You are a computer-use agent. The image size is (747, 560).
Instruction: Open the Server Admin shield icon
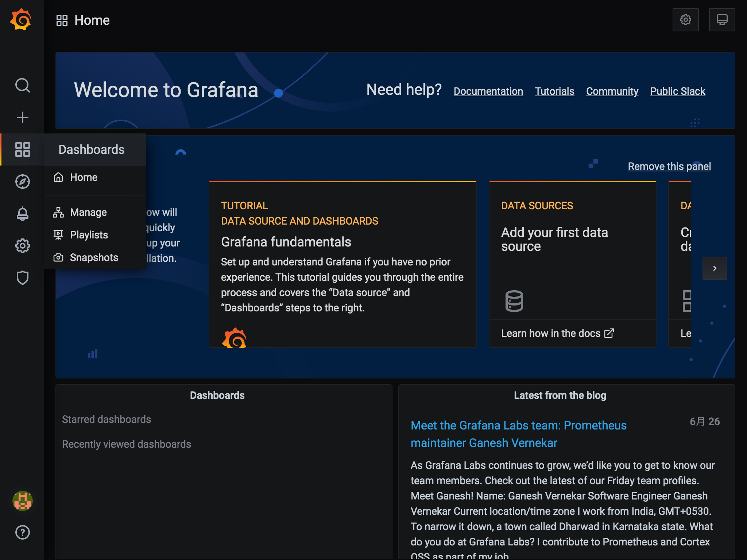tap(23, 278)
